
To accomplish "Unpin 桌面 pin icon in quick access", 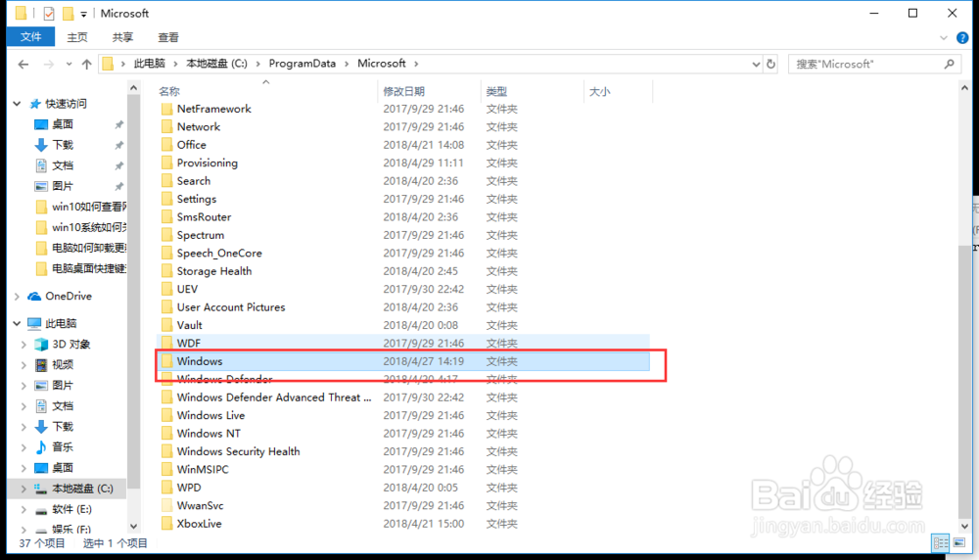I will coord(118,125).
